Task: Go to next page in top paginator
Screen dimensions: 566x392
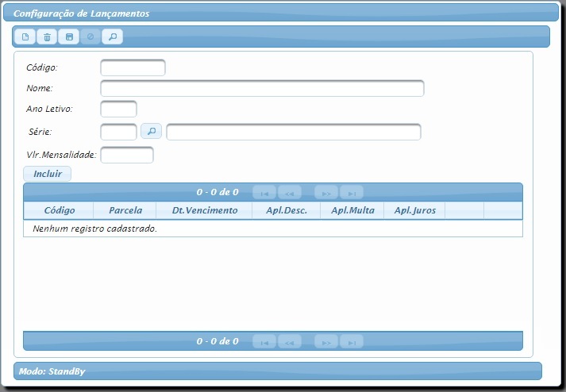Action: pyautogui.click(x=326, y=192)
